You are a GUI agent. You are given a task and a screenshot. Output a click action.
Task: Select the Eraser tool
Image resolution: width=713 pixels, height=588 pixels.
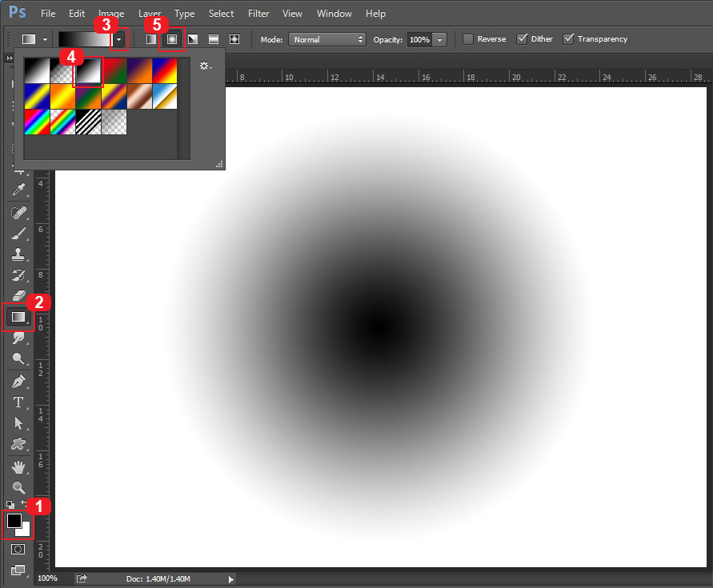[x=18, y=295]
